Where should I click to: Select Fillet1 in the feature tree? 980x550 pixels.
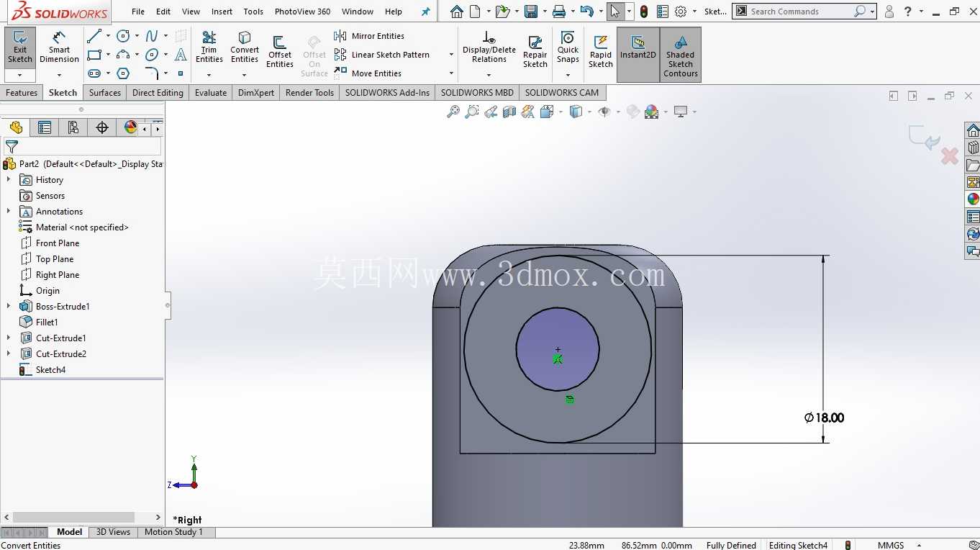click(x=39, y=322)
